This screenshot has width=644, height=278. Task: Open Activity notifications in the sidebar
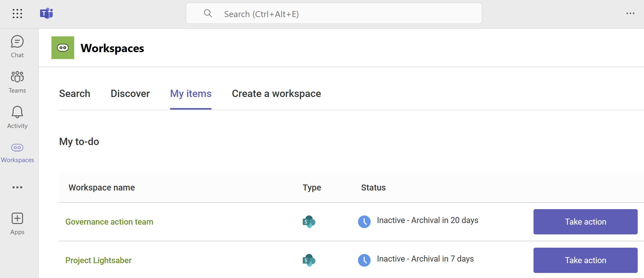(x=17, y=118)
